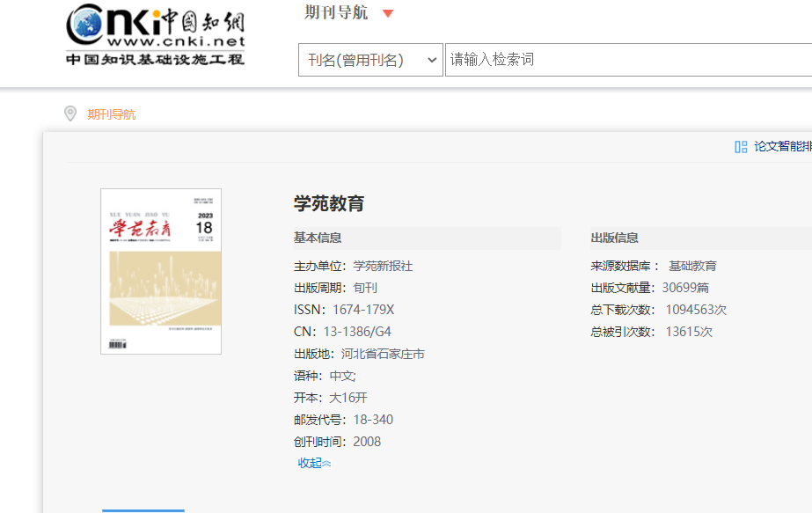Select the 邮发代号 value 18-340
The image size is (812, 513).
(373, 420)
